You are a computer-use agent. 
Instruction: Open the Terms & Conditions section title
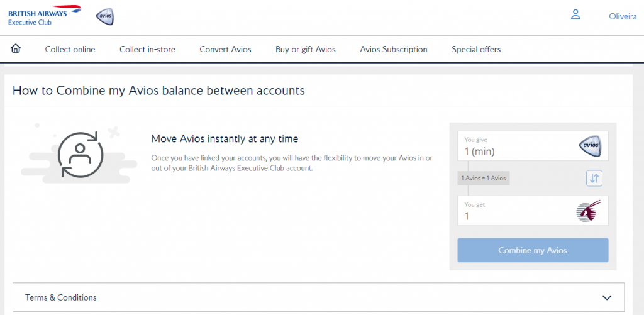pyautogui.click(x=61, y=297)
